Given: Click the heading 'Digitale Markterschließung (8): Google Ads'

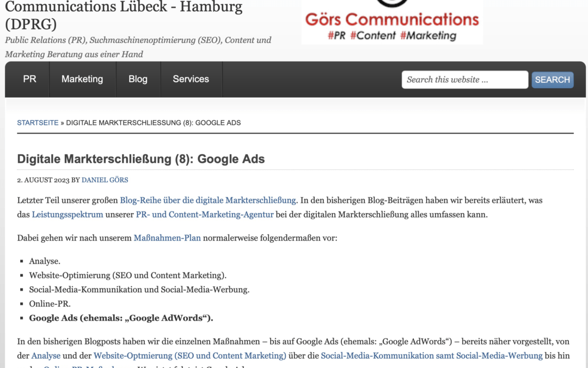Looking at the screenshot, I should [x=141, y=159].
